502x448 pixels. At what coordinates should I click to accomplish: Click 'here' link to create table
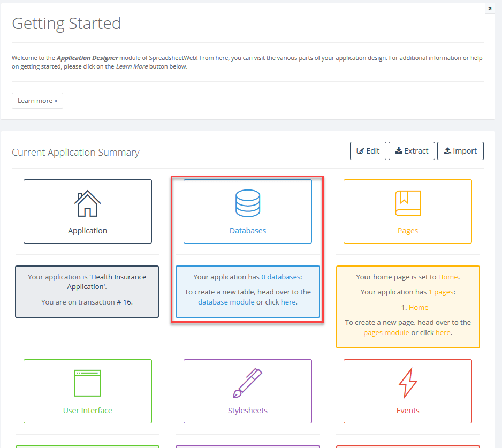(x=288, y=302)
